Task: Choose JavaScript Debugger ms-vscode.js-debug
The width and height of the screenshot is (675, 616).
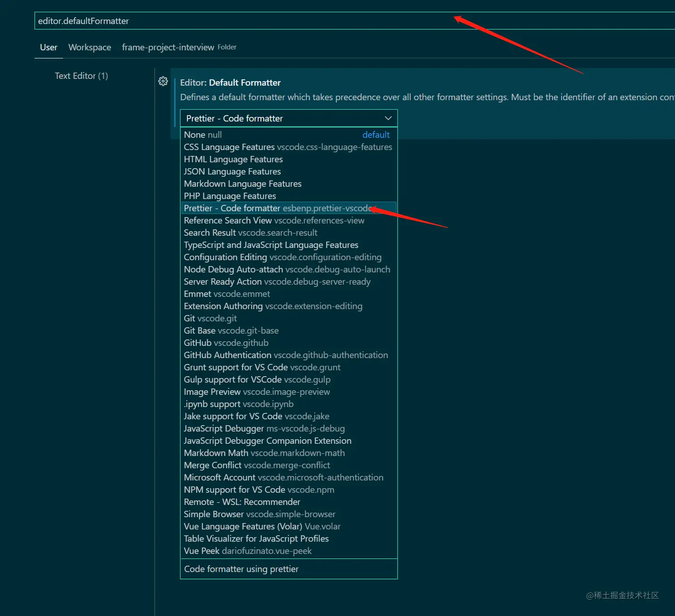Action: click(x=289, y=428)
